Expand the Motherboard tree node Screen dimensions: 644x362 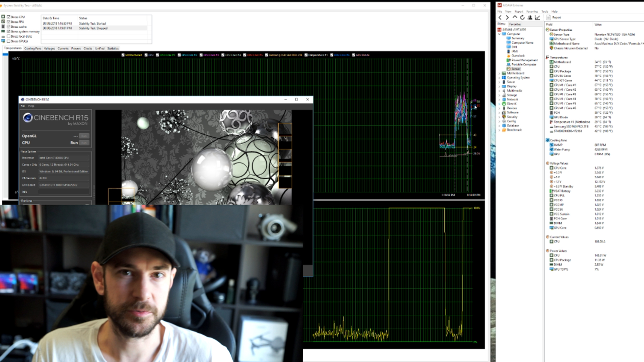(499, 73)
